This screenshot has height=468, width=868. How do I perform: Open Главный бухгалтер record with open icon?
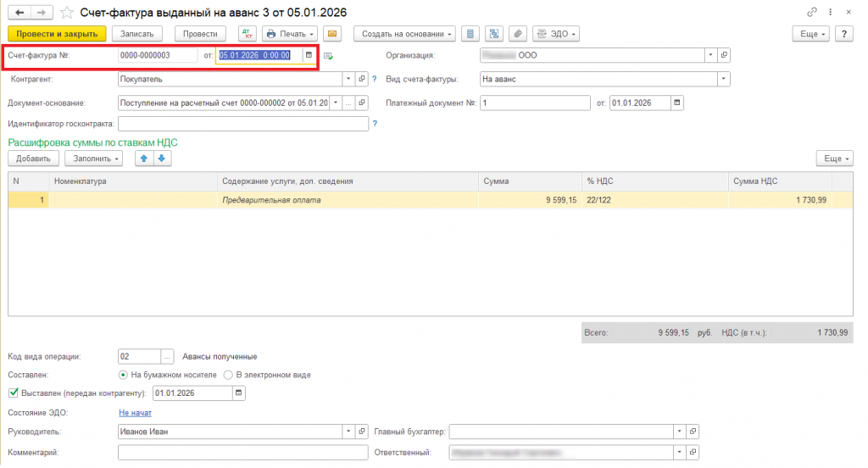point(693,431)
